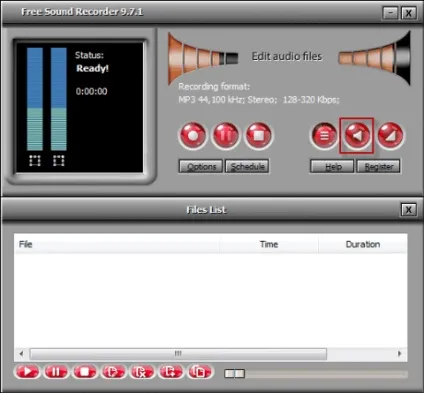Image resolution: width=424 pixels, height=393 pixels.
Task: Minimize the Free Sound Recorder window
Action: point(390,13)
